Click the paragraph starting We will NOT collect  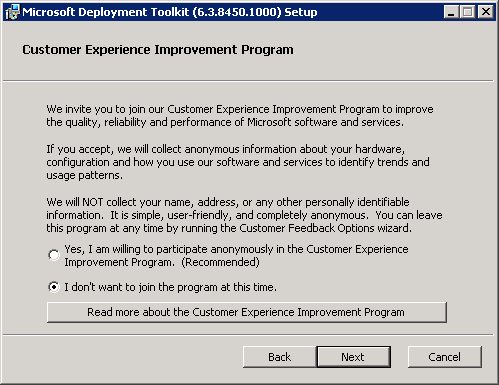(244, 215)
